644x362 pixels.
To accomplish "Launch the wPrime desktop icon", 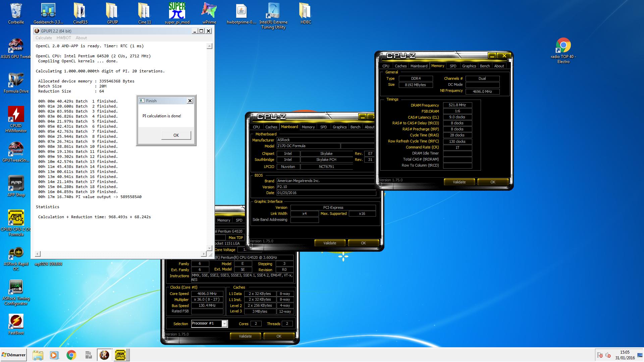I will (x=209, y=13).
